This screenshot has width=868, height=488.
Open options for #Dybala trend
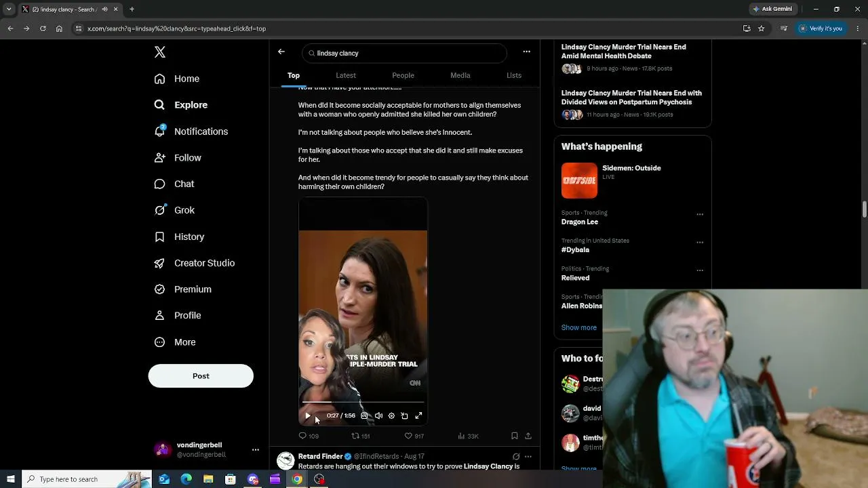[700, 243]
